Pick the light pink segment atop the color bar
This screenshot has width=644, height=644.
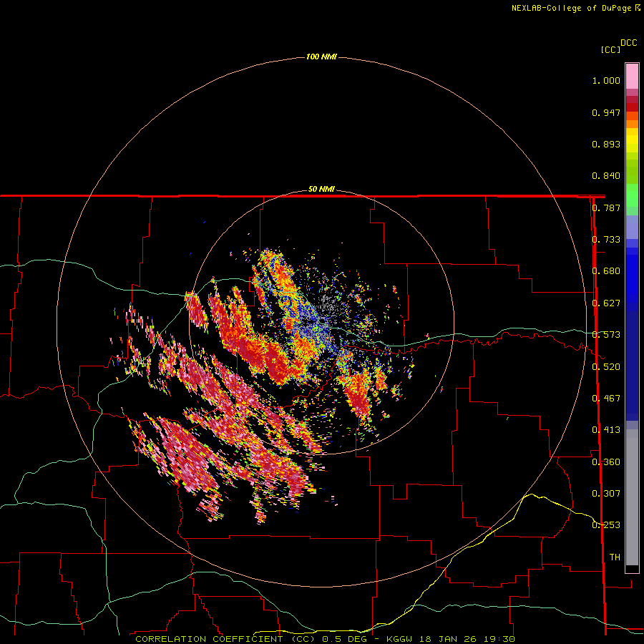click(632, 77)
